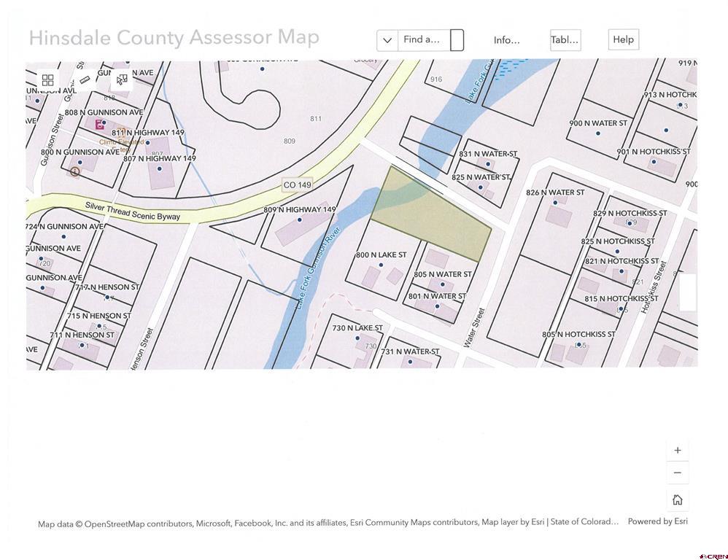Click the Silver Thread Scenic Byway label

point(132,211)
